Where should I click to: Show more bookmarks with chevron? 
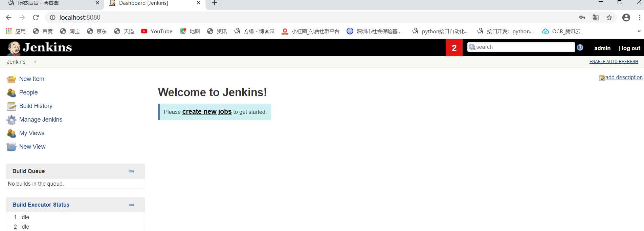[x=639, y=31]
